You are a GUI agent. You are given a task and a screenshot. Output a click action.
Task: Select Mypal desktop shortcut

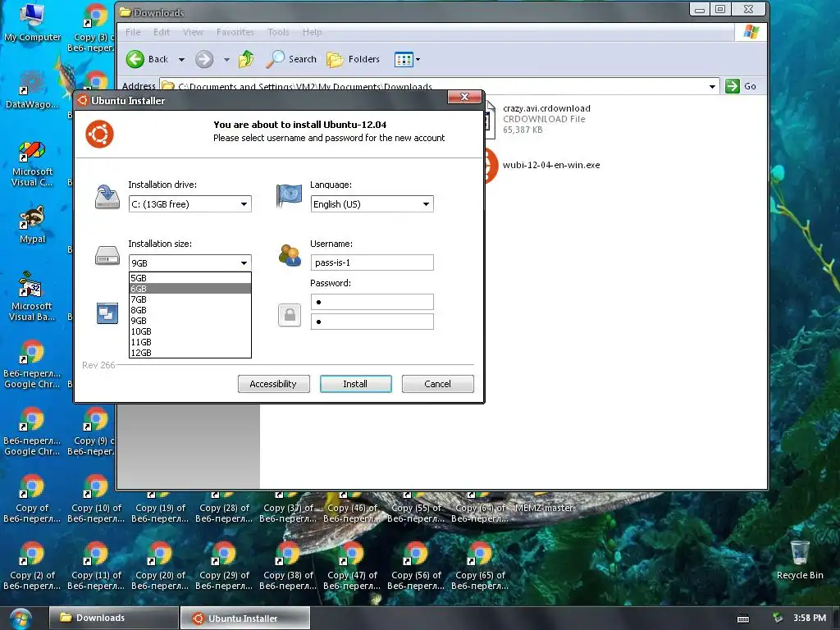[32, 225]
